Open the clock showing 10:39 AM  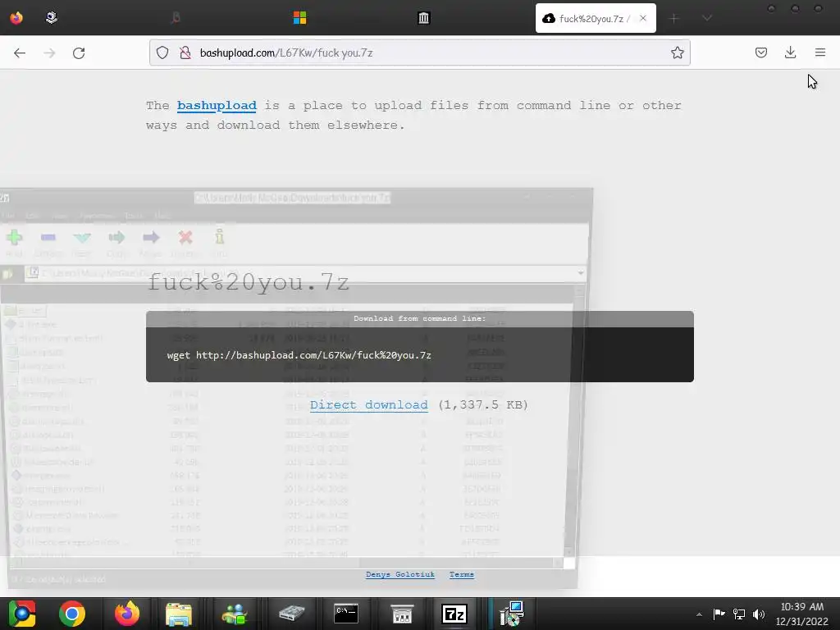coord(802,614)
